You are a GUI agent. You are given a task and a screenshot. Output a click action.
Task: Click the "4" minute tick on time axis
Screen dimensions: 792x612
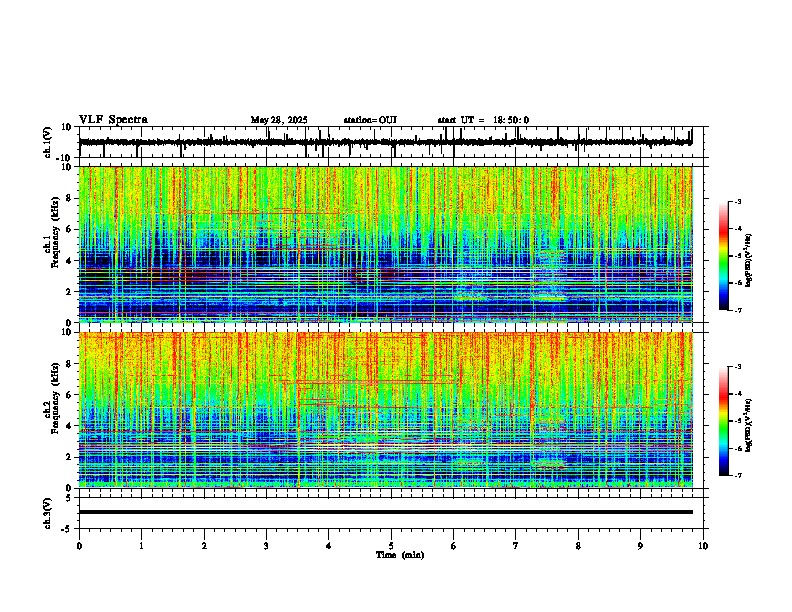tap(329, 546)
